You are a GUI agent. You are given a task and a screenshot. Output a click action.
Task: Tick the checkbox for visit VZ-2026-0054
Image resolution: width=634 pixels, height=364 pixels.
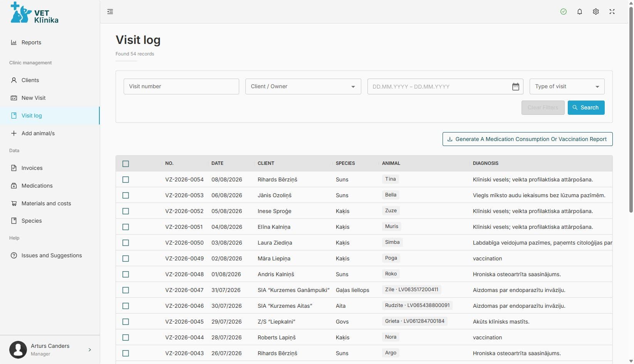(126, 179)
